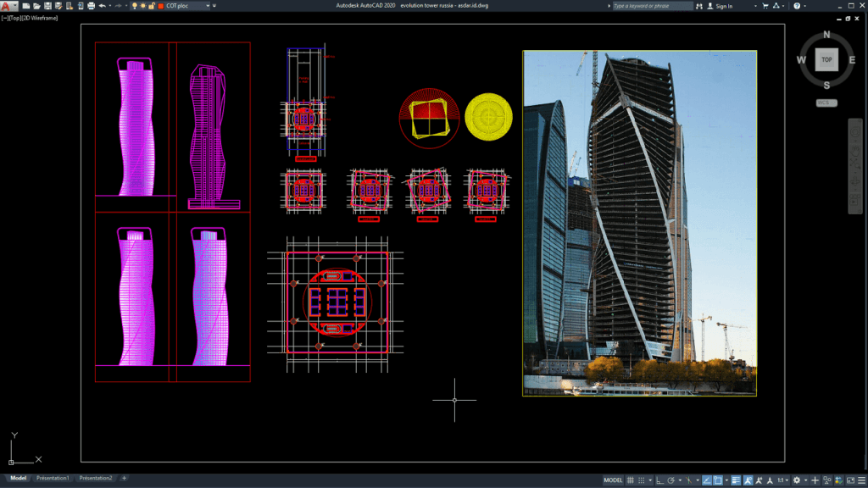Image resolution: width=868 pixels, height=488 pixels.
Task: Plot the drawing
Action: tap(92, 7)
